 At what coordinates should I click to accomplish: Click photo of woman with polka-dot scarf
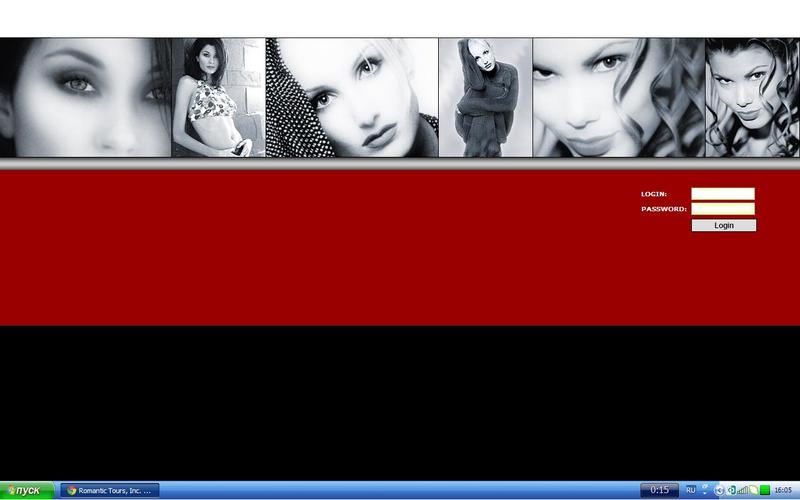pyautogui.click(x=351, y=98)
